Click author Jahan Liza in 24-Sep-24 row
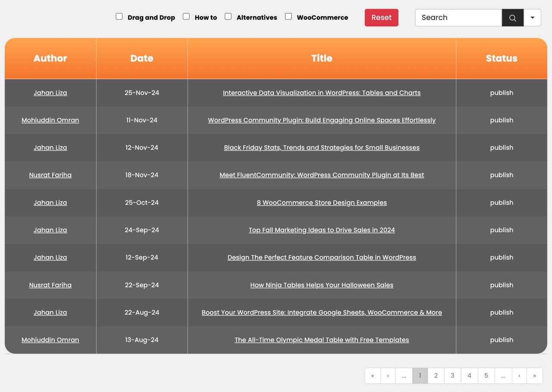This screenshot has width=552, height=392. 50,230
